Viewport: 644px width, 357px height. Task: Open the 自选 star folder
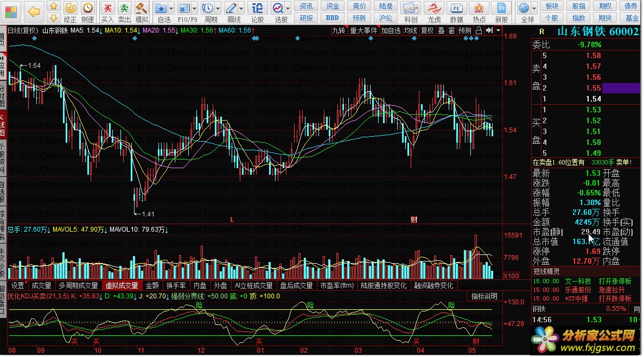click(162, 12)
